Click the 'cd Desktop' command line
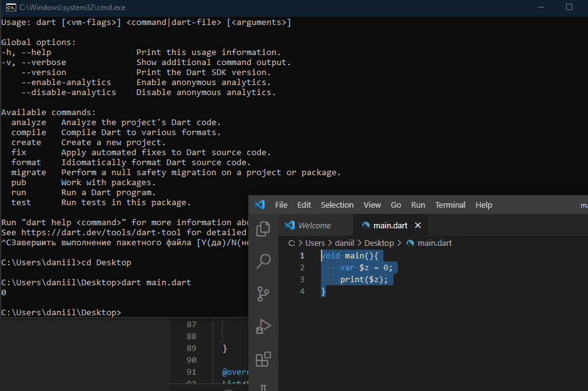The height and width of the screenshot is (391, 588). (x=106, y=262)
